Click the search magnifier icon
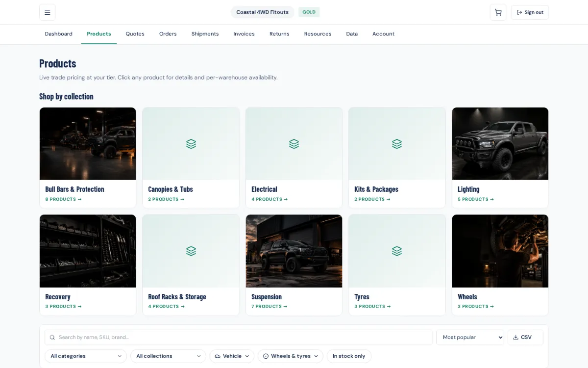 pos(52,337)
